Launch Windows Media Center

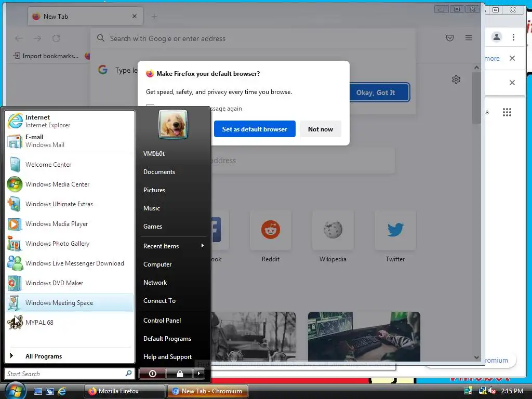click(x=70, y=184)
